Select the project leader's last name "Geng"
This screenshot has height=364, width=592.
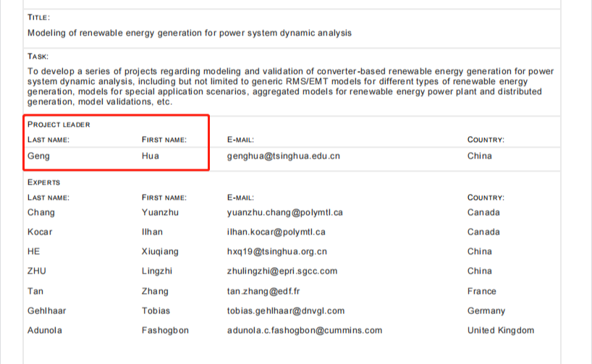point(38,156)
